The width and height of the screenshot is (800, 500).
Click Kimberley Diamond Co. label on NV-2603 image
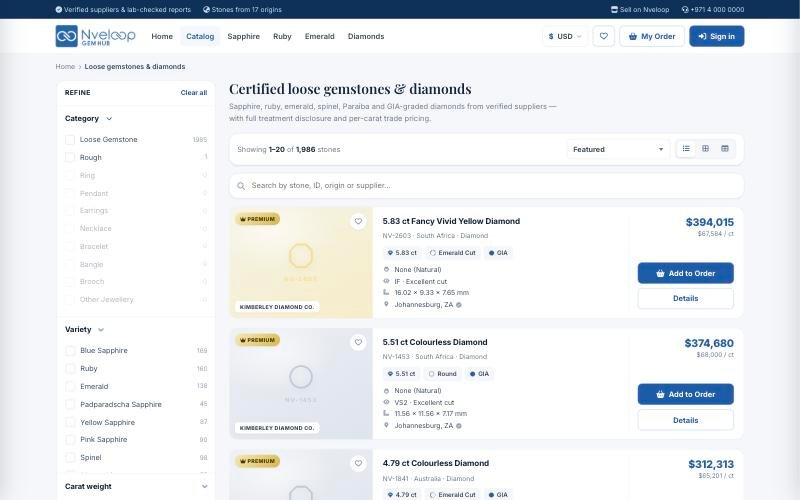pos(277,307)
